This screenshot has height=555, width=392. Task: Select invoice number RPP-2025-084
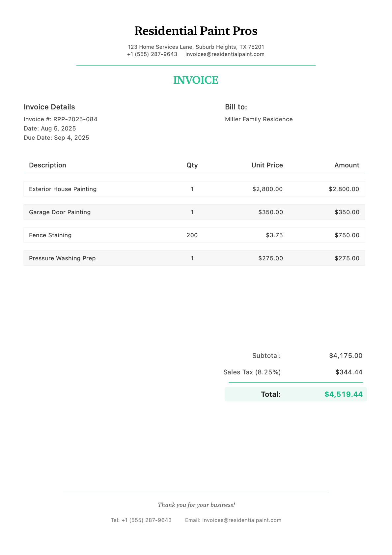click(75, 119)
